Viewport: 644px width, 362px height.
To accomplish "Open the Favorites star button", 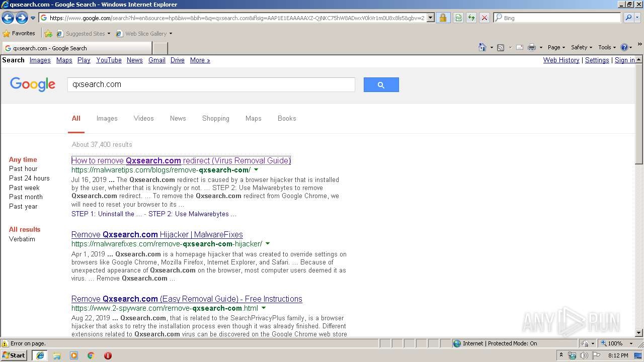I will point(19,33).
